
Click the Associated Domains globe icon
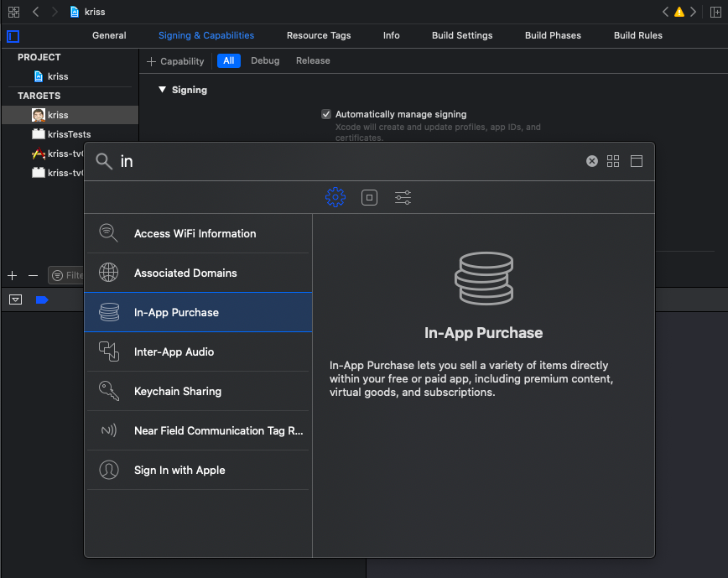click(109, 273)
